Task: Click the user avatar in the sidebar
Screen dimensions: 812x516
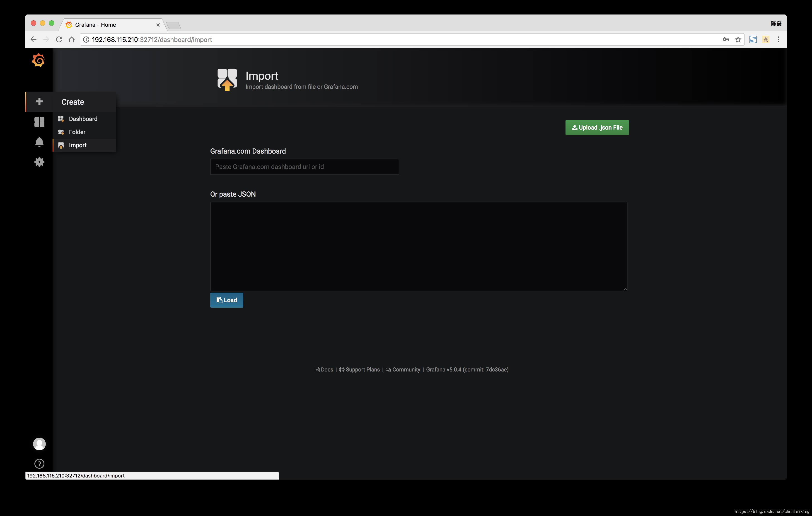Action: 39,444
